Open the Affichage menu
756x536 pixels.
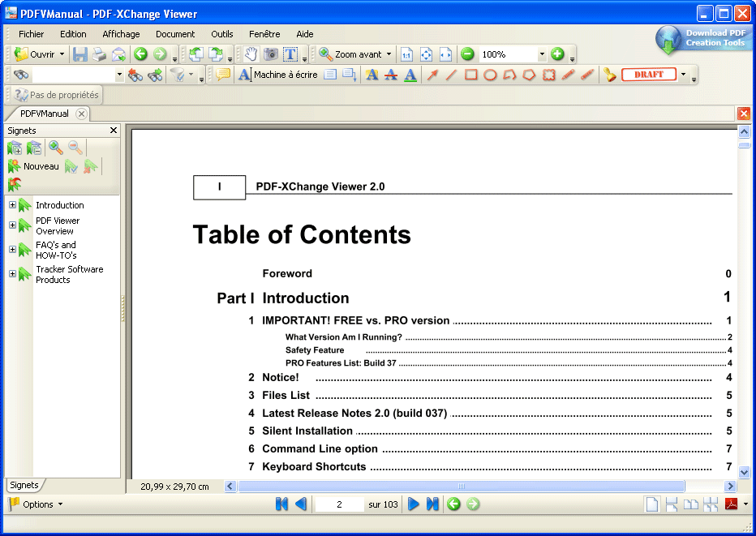[121, 34]
